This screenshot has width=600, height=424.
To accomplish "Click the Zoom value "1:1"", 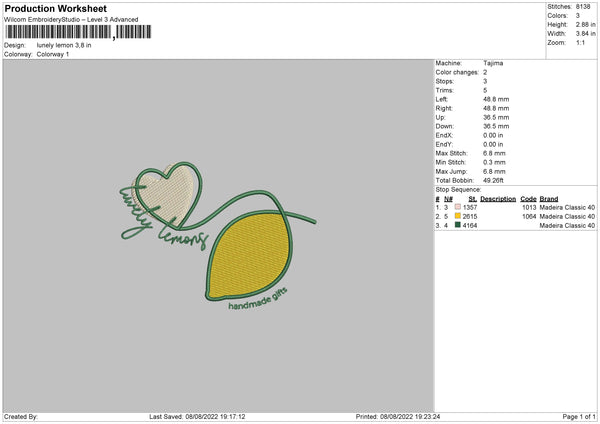I will pyautogui.click(x=580, y=42).
